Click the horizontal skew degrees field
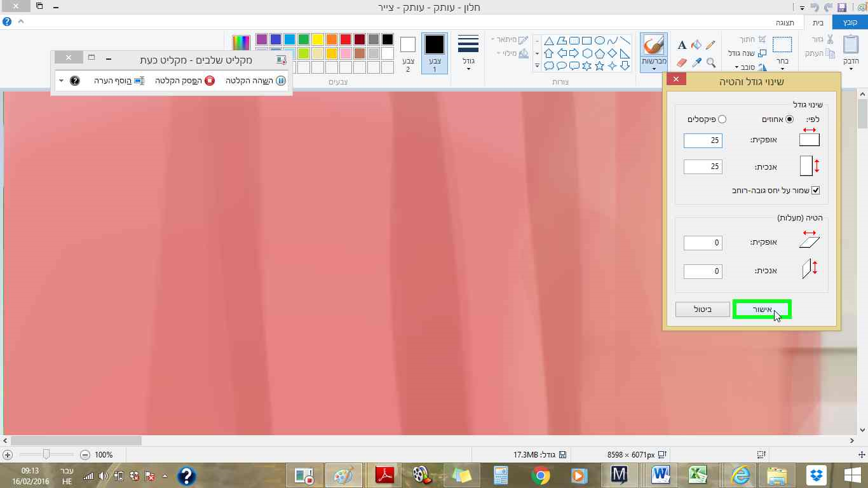 pos(703,243)
